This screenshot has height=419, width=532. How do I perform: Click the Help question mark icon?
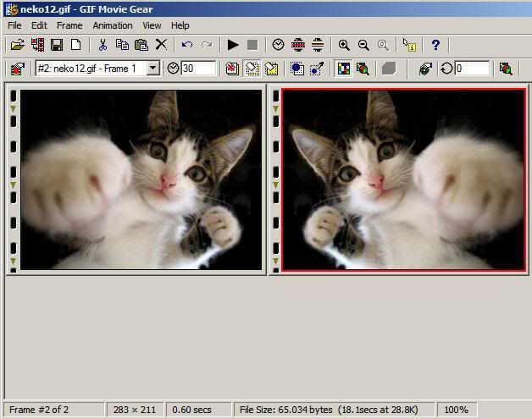(435, 45)
